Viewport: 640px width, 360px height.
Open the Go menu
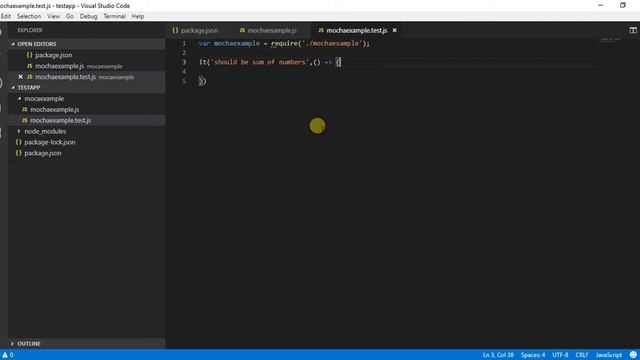click(x=70, y=16)
